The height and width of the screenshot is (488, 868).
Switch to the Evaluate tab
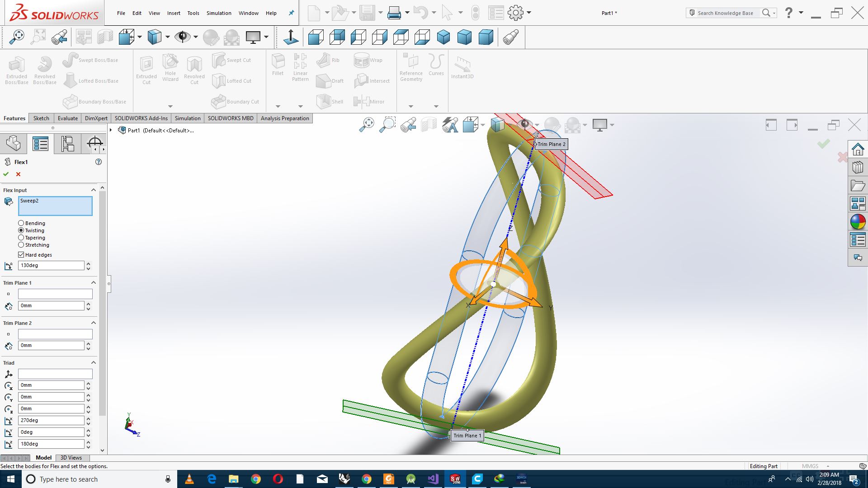[67, 118]
